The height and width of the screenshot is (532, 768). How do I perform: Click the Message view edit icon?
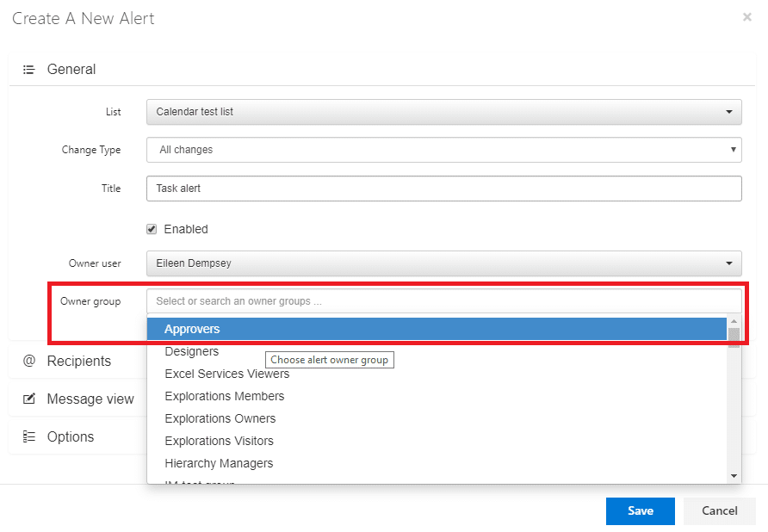29,399
